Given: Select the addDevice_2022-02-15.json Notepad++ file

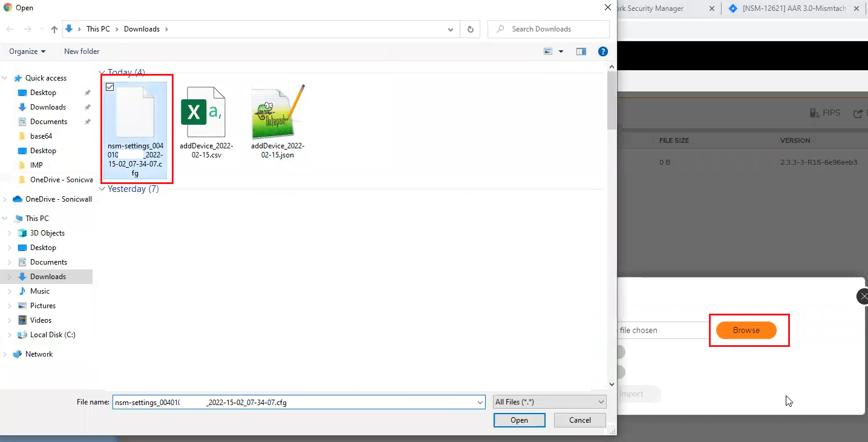Looking at the screenshot, I should coord(278,113).
